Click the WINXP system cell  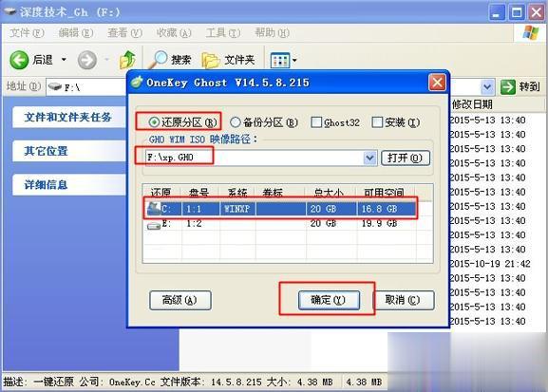pyautogui.click(x=237, y=209)
